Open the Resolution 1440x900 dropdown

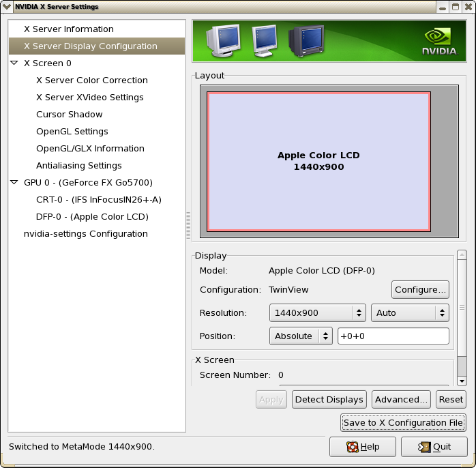[317, 312]
